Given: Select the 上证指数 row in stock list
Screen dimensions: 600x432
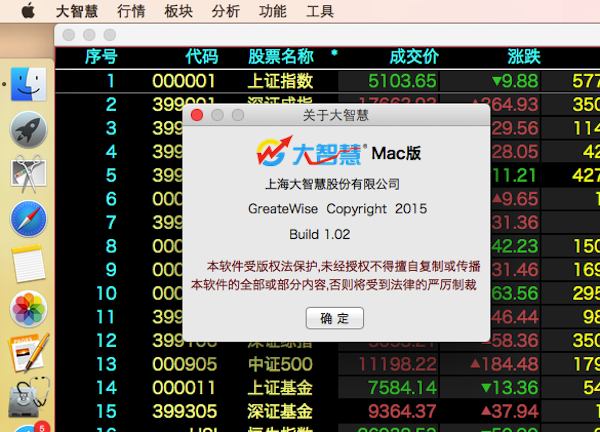Looking at the screenshot, I should point(280,81).
